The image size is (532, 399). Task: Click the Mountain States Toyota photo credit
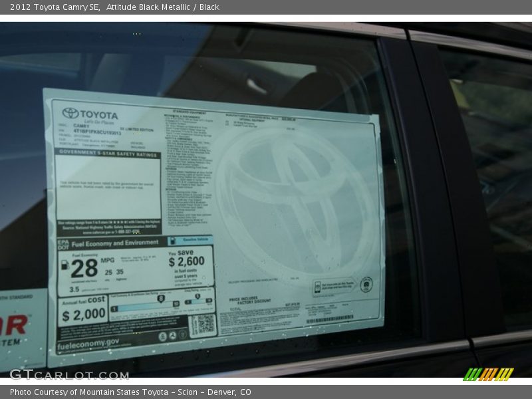click(x=130, y=392)
